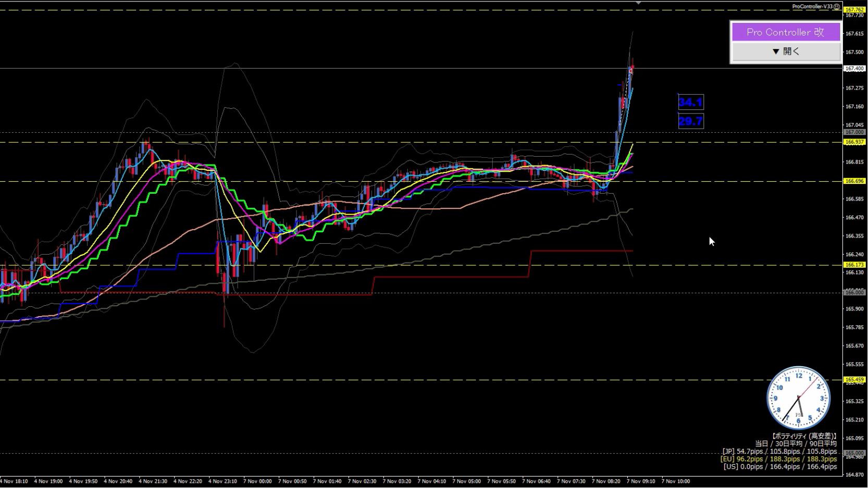Click the gray 165.000 round-number tag

(x=854, y=453)
